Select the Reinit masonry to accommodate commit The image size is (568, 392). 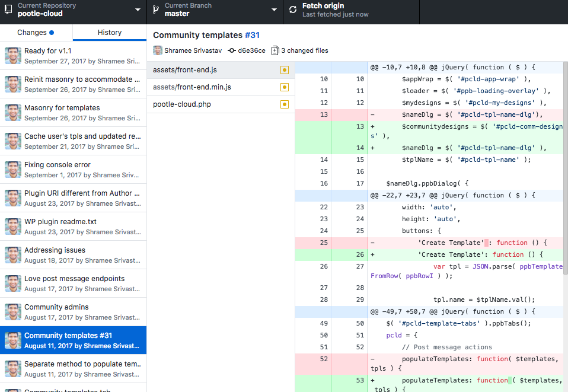click(73, 84)
